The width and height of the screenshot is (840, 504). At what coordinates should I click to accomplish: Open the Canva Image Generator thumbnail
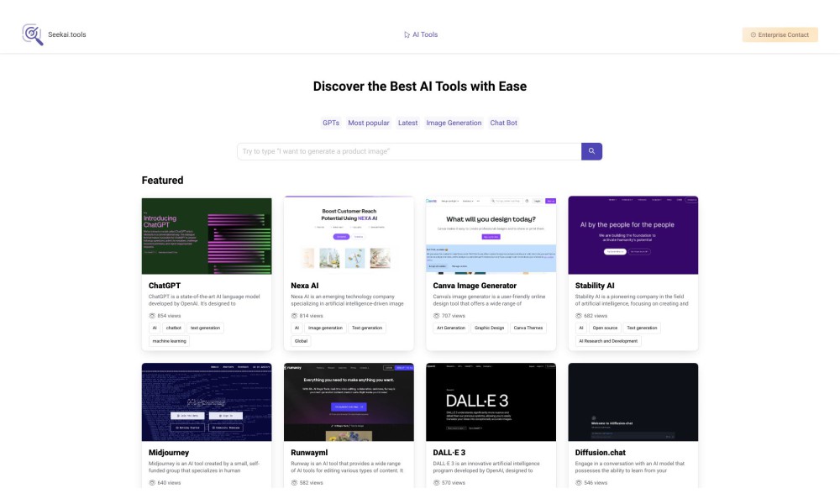click(x=491, y=235)
